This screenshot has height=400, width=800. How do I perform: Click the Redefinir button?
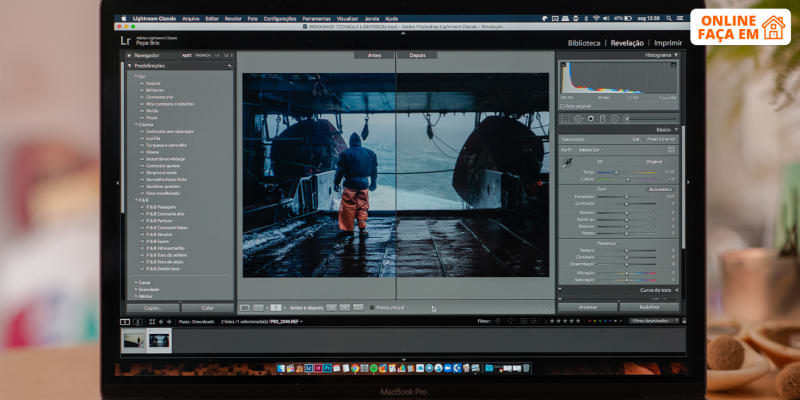[x=649, y=307]
